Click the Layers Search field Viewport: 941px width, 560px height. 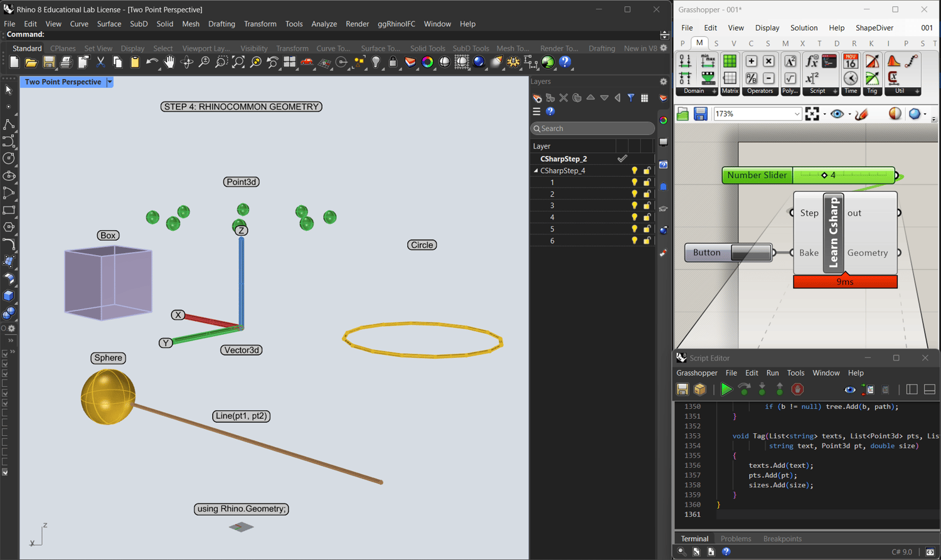(592, 129)
